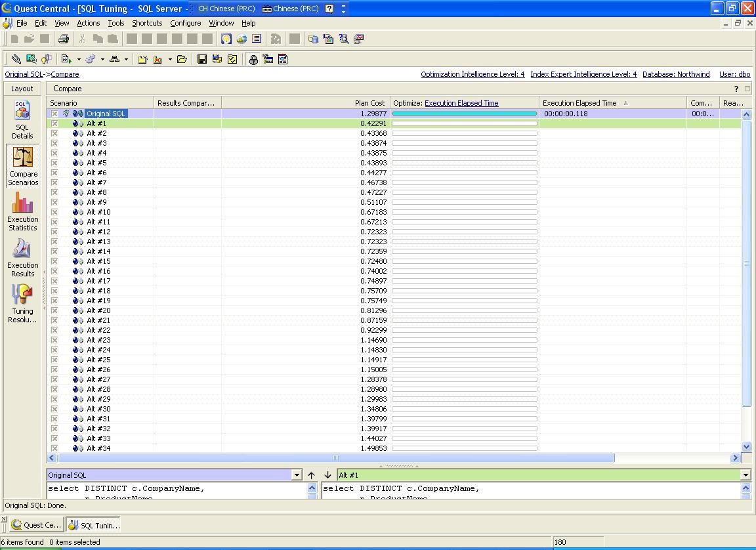The image size is (756, 550).
Task: Click the Database: Northwind link
Action: click(676, 74)
